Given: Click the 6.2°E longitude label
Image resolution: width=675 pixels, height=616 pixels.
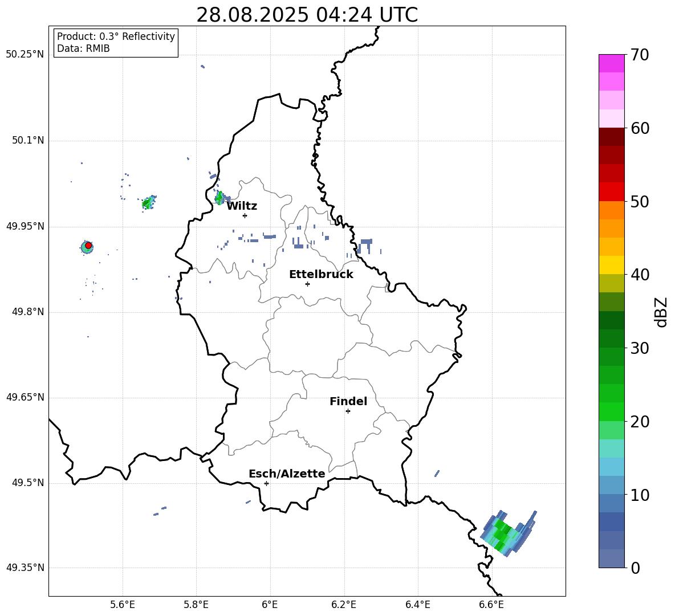Looking at the screenshot, I should (344, 605).
